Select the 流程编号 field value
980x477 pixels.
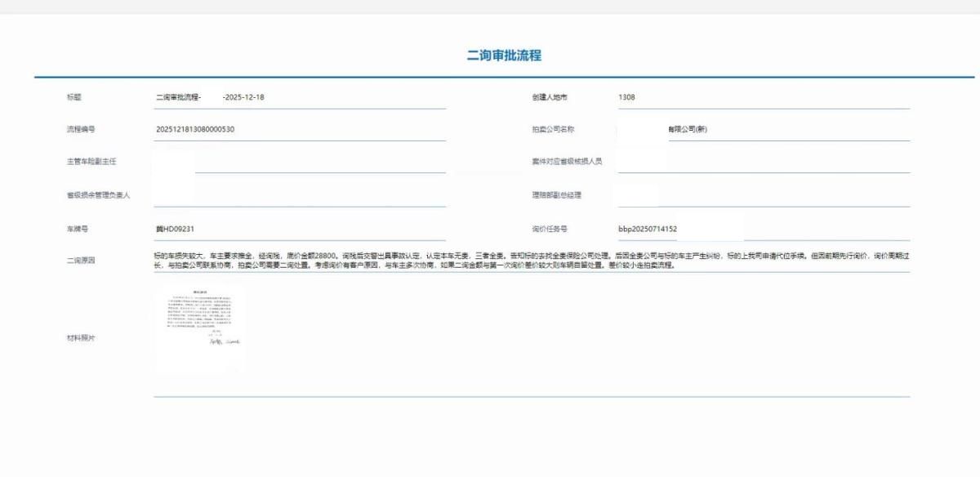tap(299, 129)
